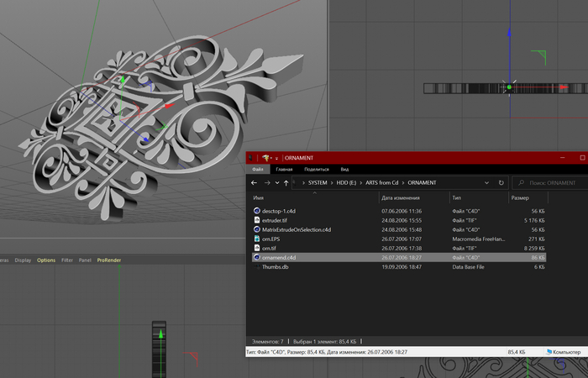Open the recent locations dropdown chevron
This screenshot has height=378, width=588.
coord(277,182)
